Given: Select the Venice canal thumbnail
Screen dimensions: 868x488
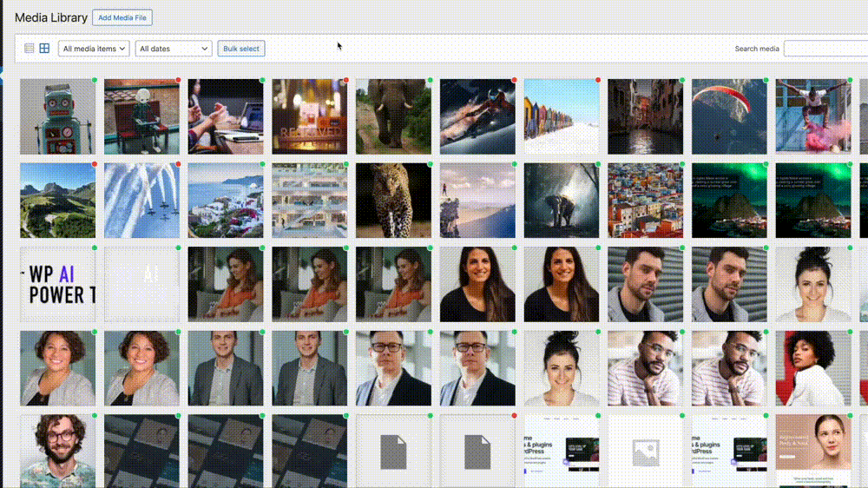Looking at the screenshot, I should tap(645, 116).
